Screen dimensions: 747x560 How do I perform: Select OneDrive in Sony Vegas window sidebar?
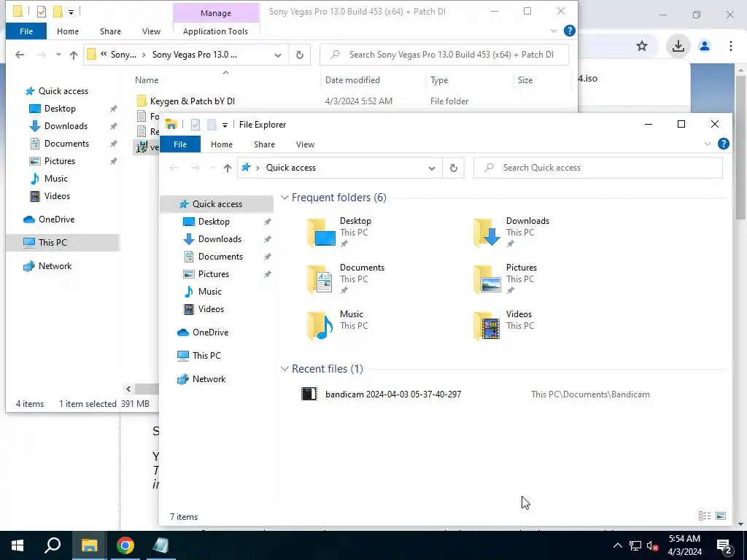tap(49, 219)
